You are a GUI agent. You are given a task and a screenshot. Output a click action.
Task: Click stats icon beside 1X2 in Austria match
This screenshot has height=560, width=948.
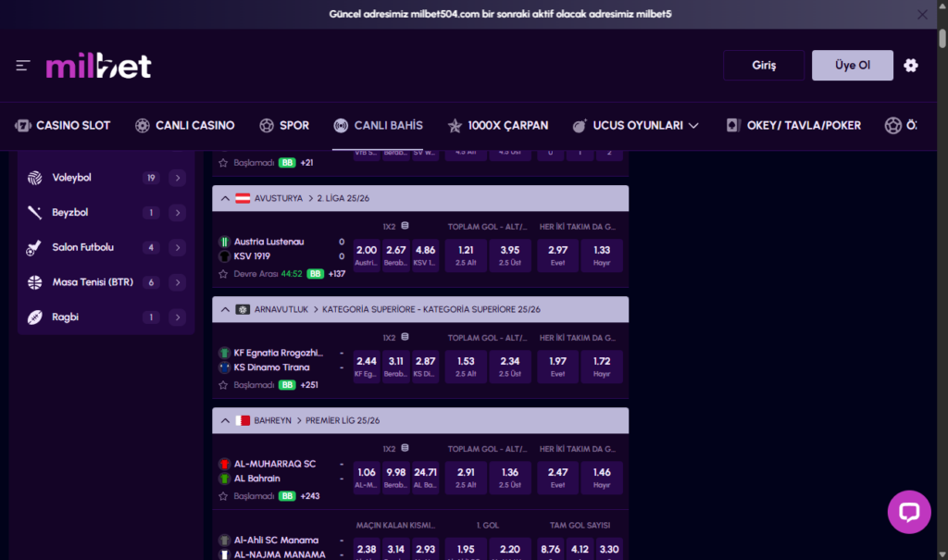[405, 226]
